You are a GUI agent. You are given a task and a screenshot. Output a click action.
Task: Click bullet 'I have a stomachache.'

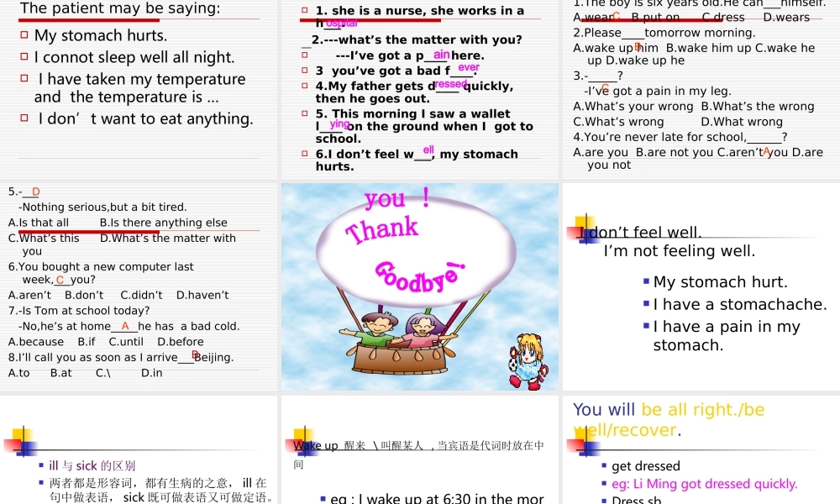[x=740, y=305]
